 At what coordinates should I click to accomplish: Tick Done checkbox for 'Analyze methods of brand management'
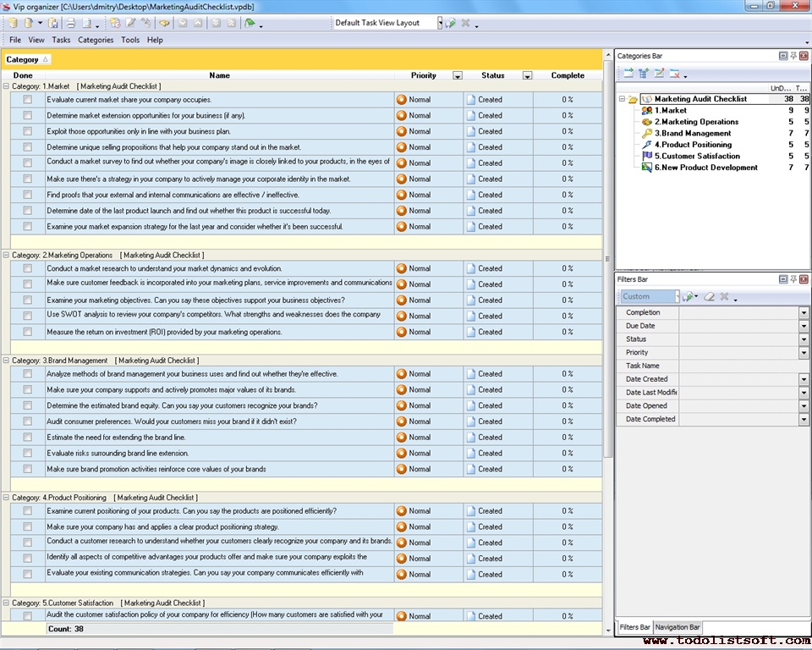(x=27, y=373)
